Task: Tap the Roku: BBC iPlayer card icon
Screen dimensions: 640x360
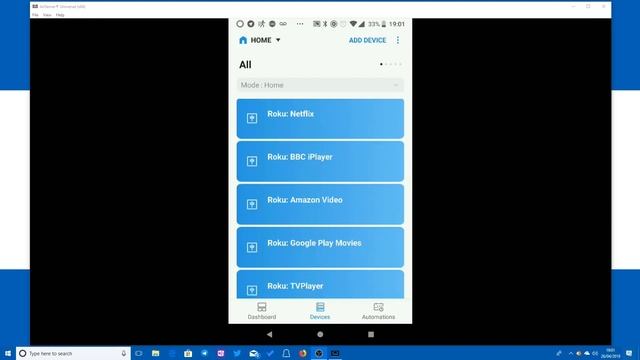Action: (x=252, y=161)
